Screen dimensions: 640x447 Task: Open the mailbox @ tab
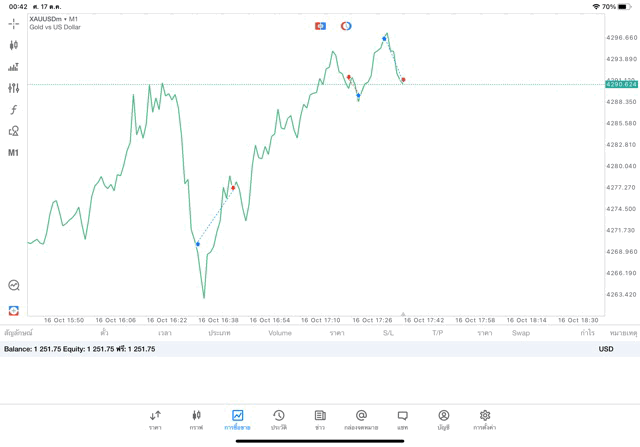[361, 419]
